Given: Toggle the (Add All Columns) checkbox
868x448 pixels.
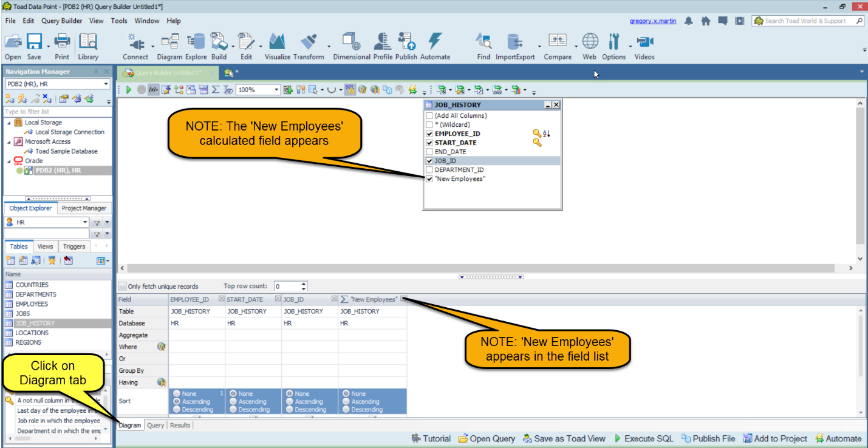Looking at the screenshot, I should pyautogui.click(x=429, y=115).
